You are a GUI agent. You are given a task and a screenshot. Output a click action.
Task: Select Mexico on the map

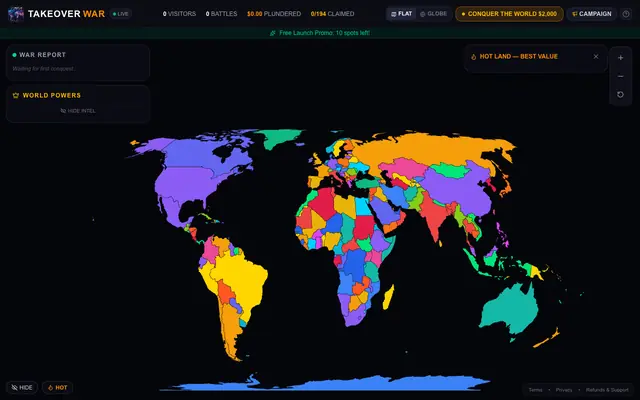coord(171,212)
